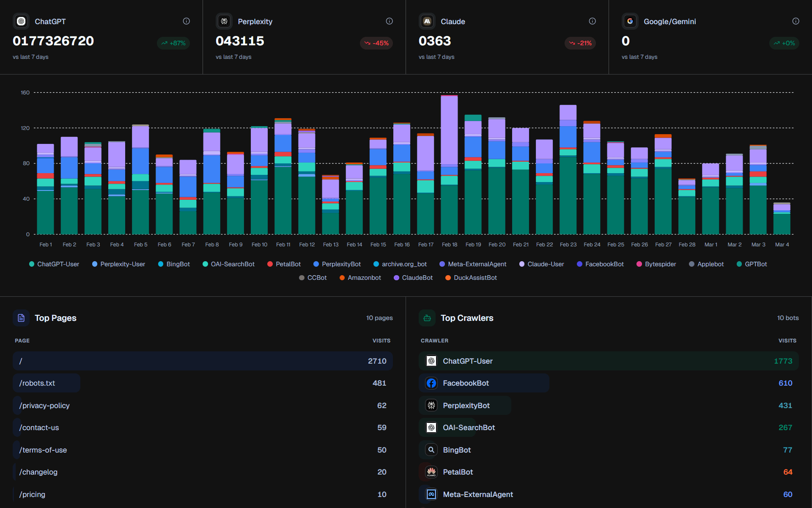This screenshot has width=812, height=508.
Task: Open the info tooltip on the Claude card
Action: pyautogui.click(x=593, y=21)
